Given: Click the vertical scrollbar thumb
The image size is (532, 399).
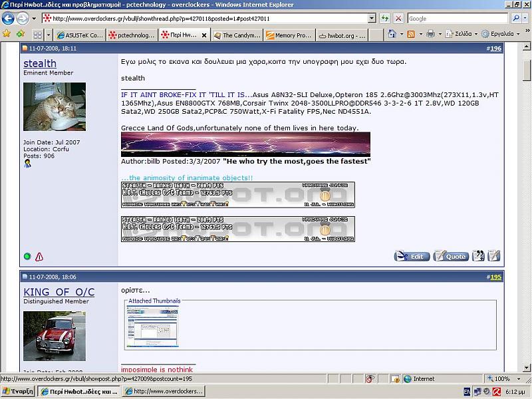Looking at the screenshot, I should coord(527,70).
